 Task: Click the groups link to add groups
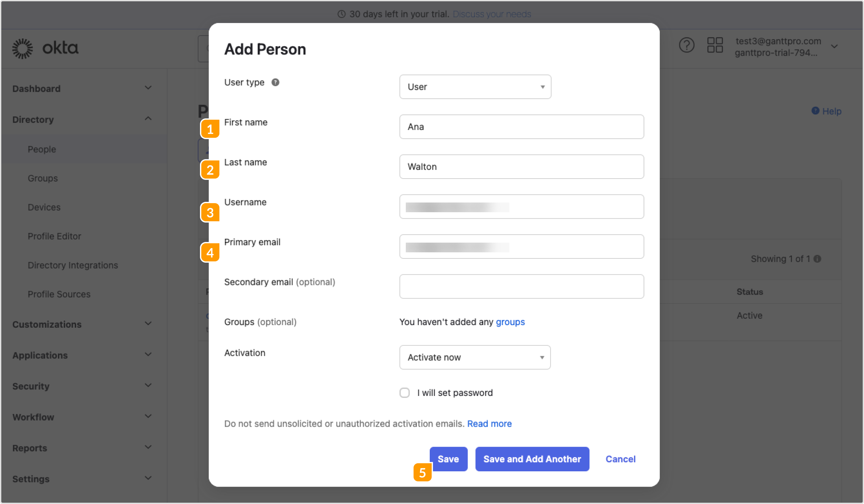pyautogui.click(x=510, y=322)
